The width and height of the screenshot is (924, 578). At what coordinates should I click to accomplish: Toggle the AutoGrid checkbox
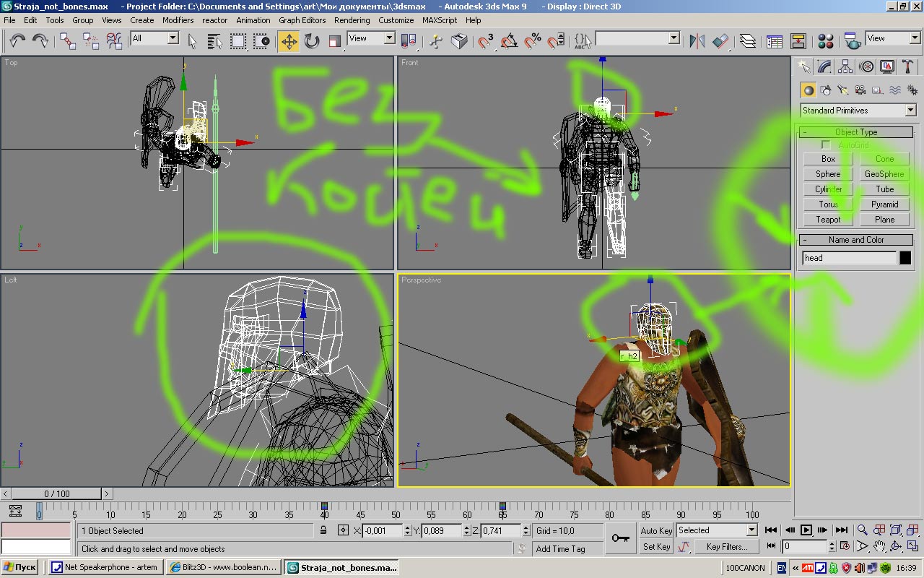(x=827, y=145)
